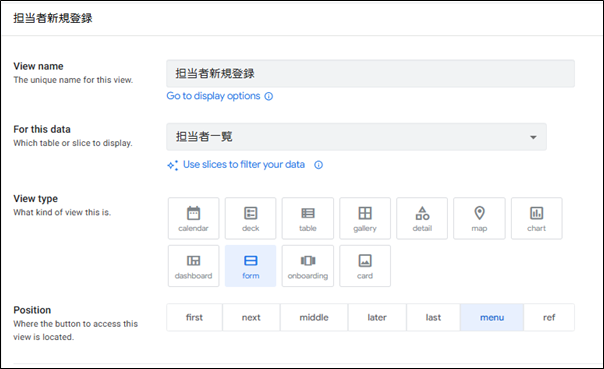Select the chart view type

[x=537, y=218]
